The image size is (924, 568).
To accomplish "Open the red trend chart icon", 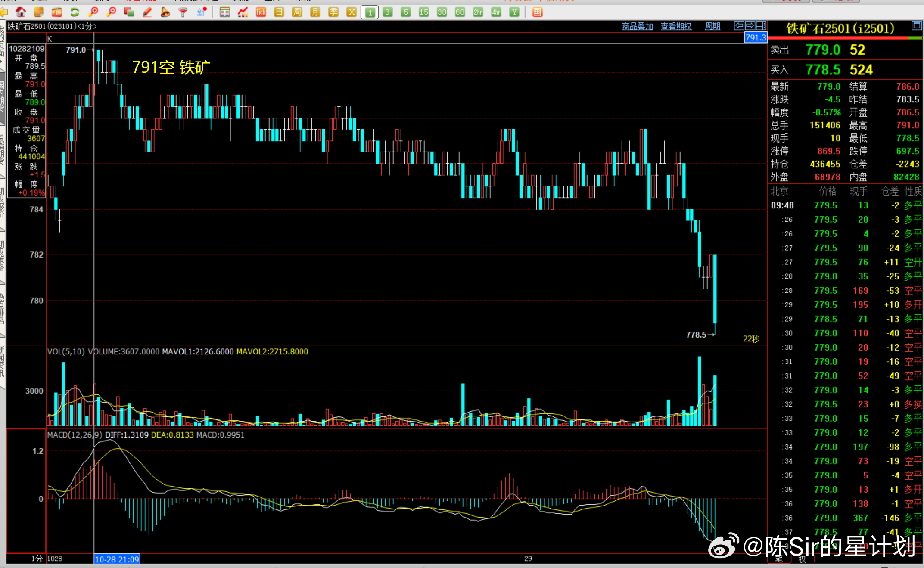I will pos(243,12).
